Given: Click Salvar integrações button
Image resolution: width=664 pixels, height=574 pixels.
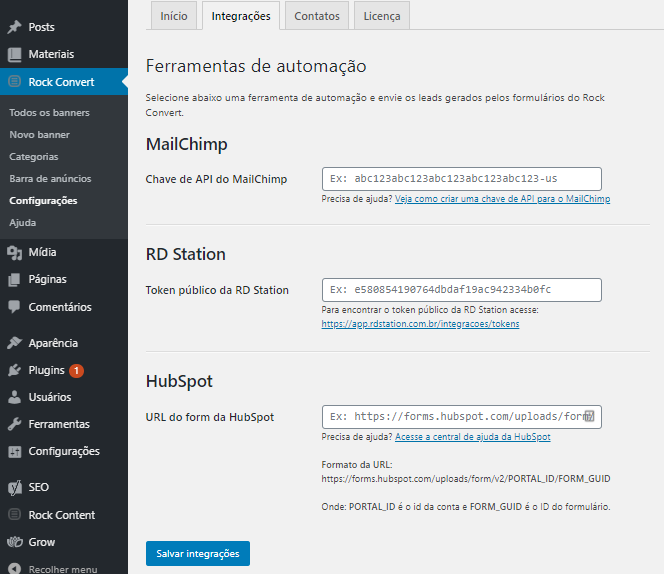Looking at the screenshot, I should [198, 553].
